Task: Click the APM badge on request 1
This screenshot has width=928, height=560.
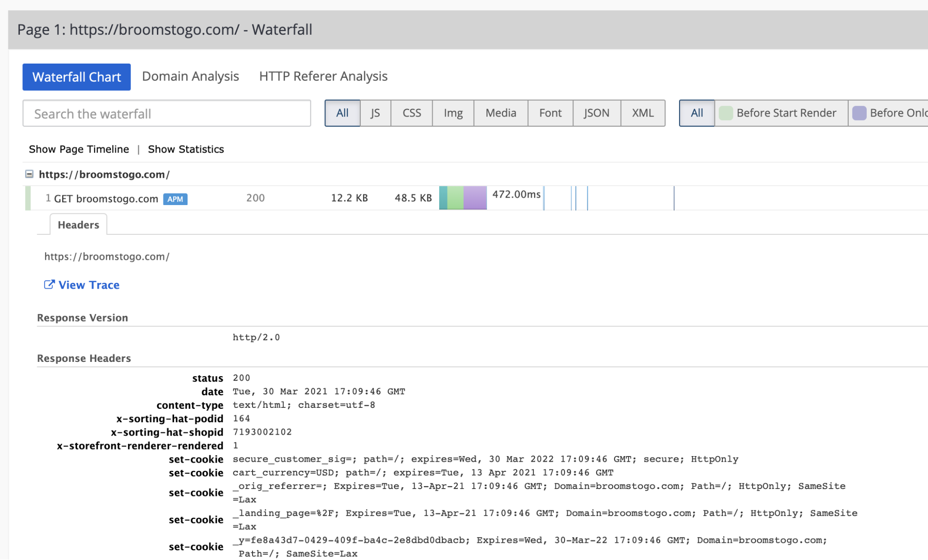Action: pos(175,199)
